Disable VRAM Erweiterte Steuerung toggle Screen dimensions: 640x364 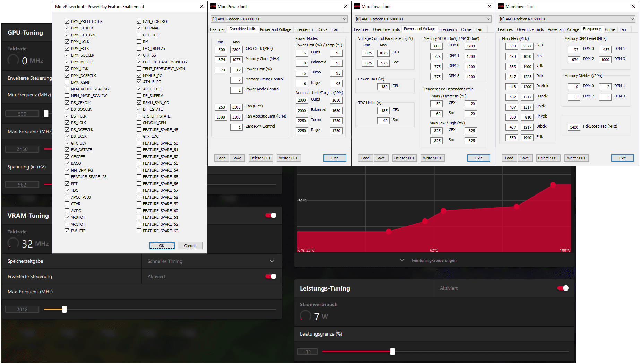tap(271, 276)
